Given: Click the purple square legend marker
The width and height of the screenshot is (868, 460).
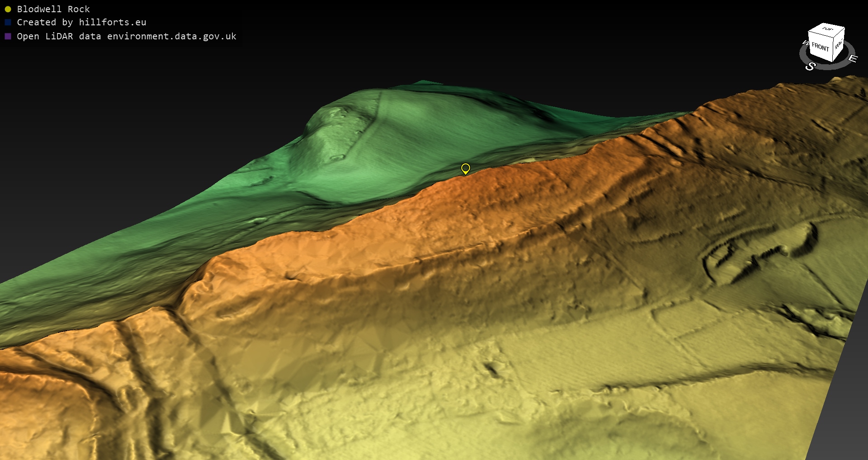Looking at the screenshot, I should pyautogui.click(x=8, y=36).
